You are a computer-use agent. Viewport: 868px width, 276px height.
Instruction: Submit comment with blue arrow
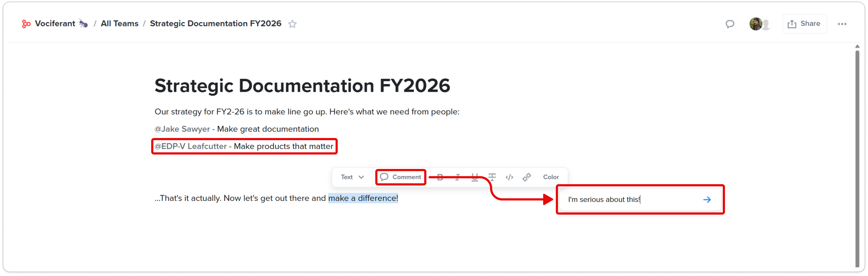[706, 200]
